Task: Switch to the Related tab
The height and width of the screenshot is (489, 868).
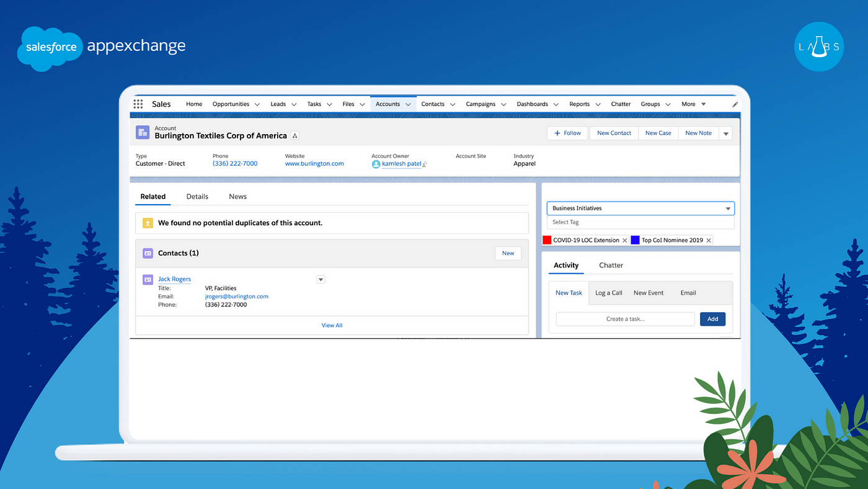Action: click(153, 197)
